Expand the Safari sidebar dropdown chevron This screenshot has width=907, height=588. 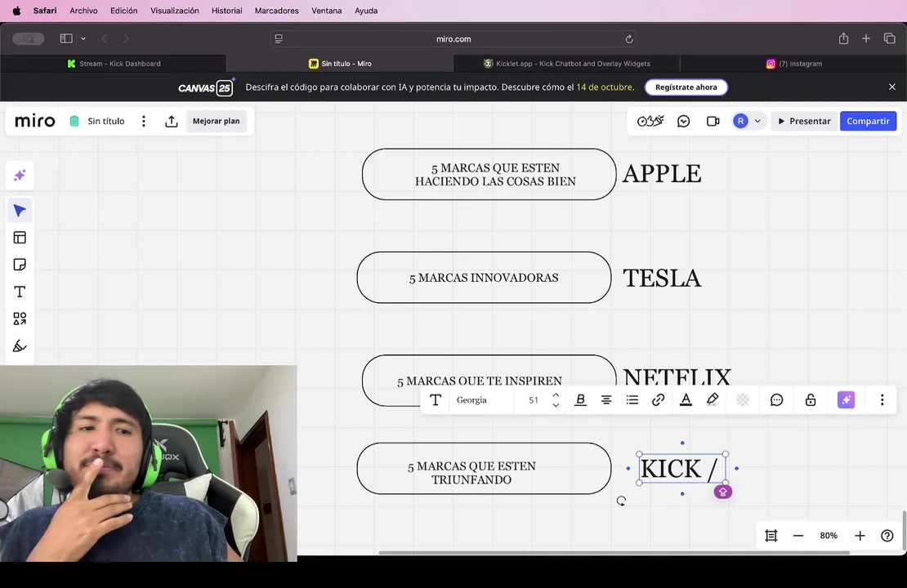point(83,38)
